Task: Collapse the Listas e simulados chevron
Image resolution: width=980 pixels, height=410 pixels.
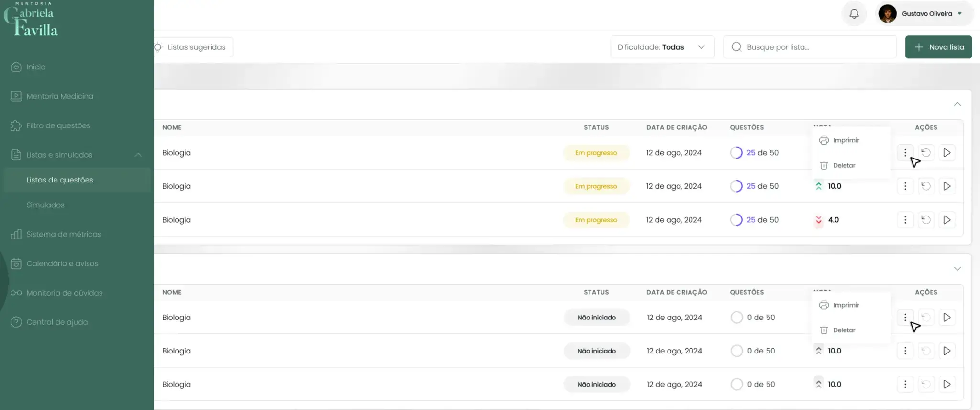Action: (138, 155)
